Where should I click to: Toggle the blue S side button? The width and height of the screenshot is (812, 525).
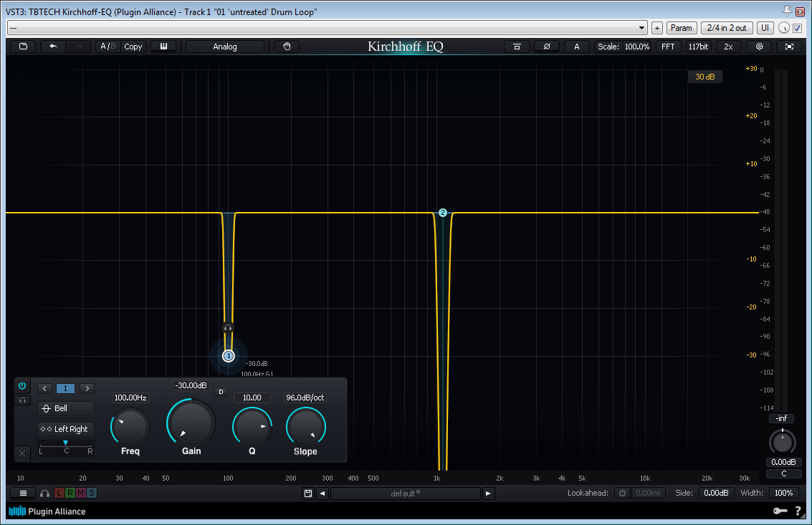(92, 493)
